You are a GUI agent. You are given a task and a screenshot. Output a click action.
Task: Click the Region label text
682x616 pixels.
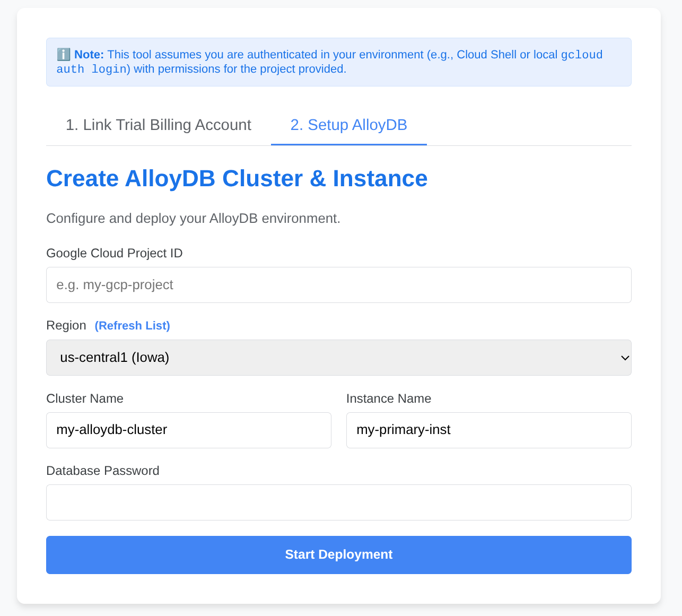coord(66,326)
